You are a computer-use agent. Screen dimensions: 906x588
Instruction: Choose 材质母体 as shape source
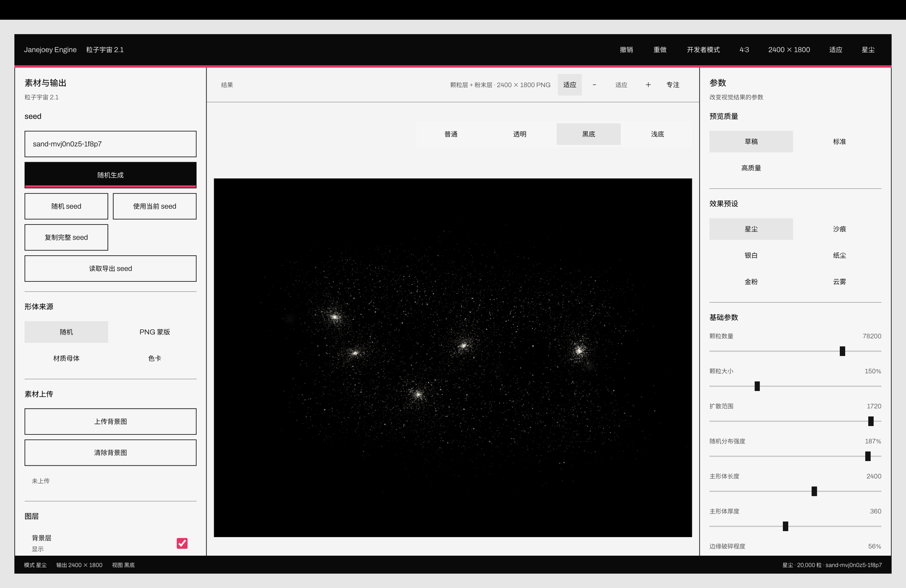pos(66,359)
